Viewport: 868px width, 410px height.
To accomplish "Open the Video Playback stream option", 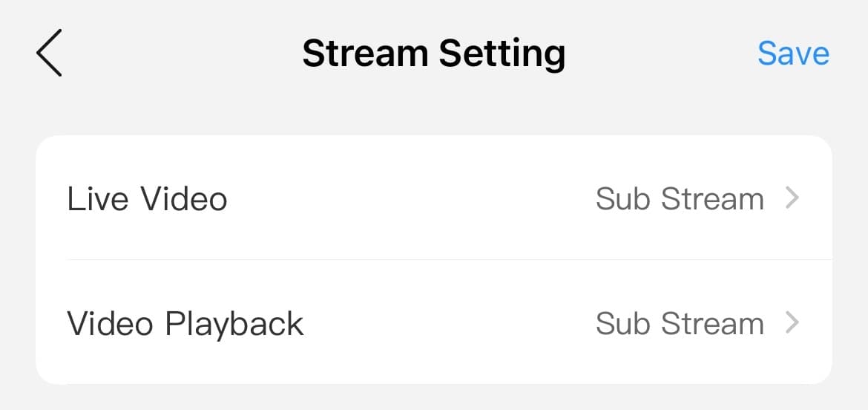I will coord(433,322).
